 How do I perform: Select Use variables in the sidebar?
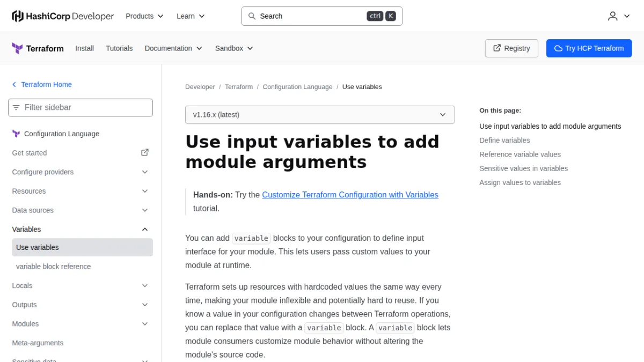click(82, 247)
